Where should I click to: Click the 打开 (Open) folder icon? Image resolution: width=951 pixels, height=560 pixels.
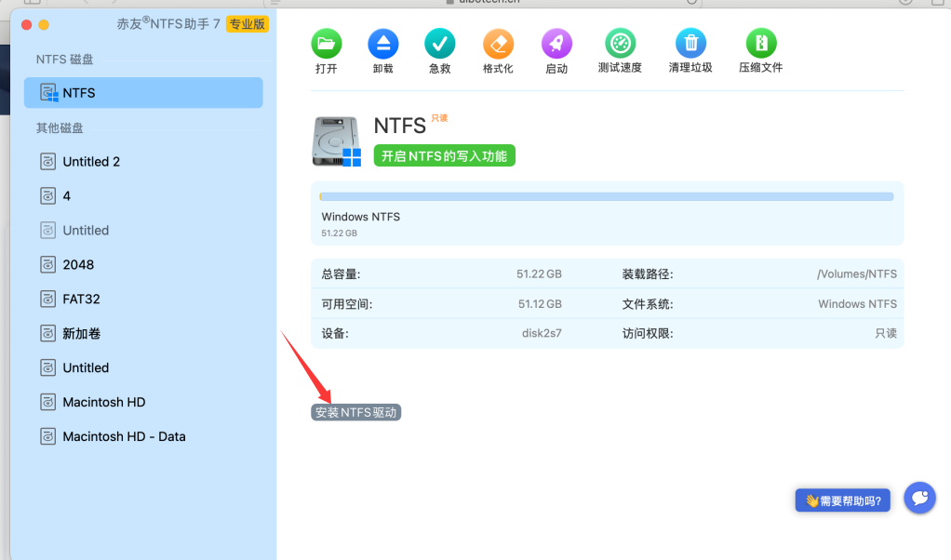(327, 44)
